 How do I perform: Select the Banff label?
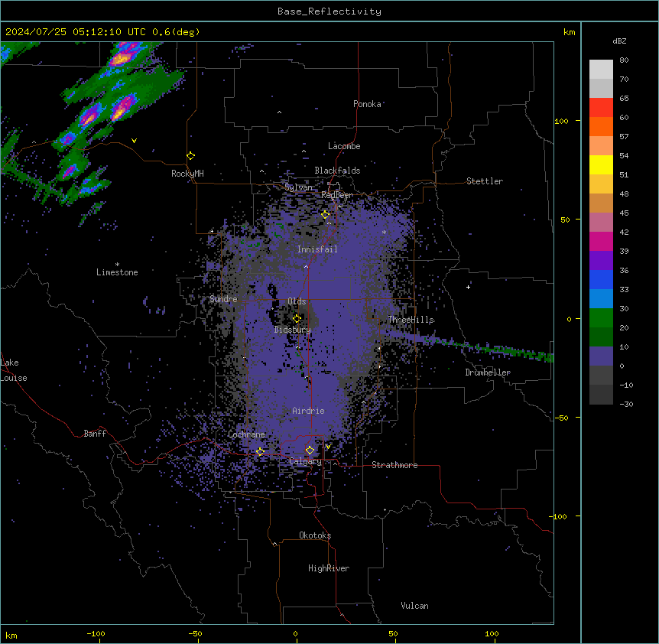pyautogui.click(x=95, y=434)
